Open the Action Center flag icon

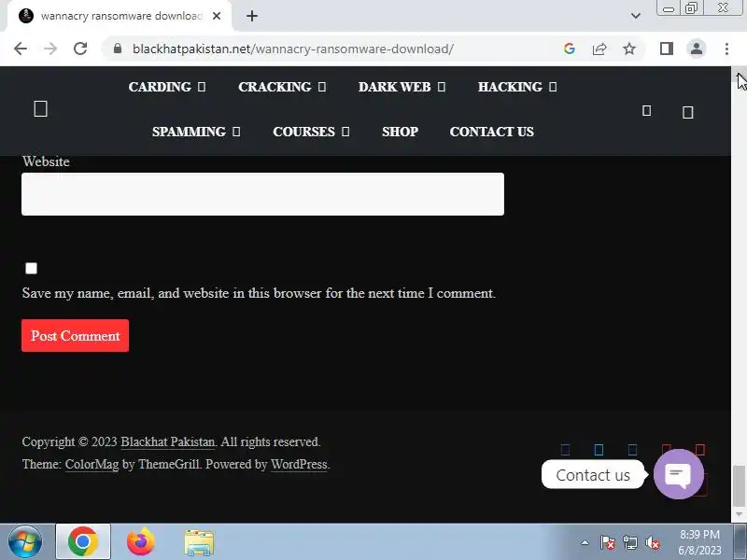608,542
